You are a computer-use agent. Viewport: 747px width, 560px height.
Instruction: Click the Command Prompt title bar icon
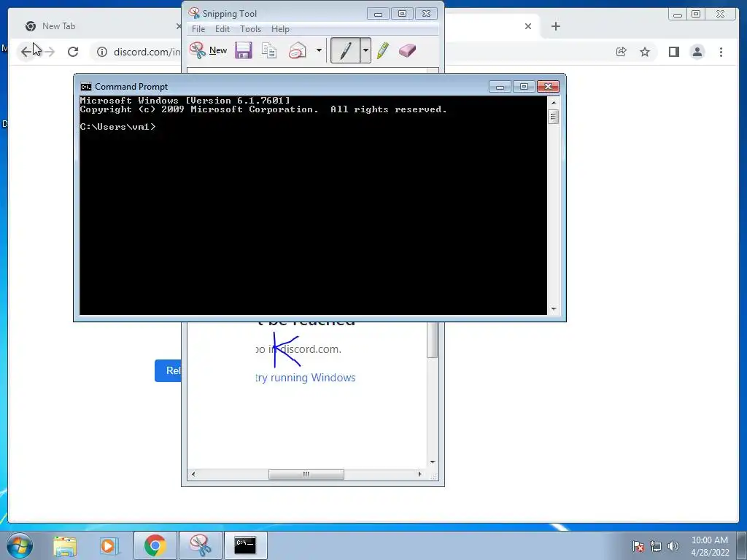pos(86,87)
